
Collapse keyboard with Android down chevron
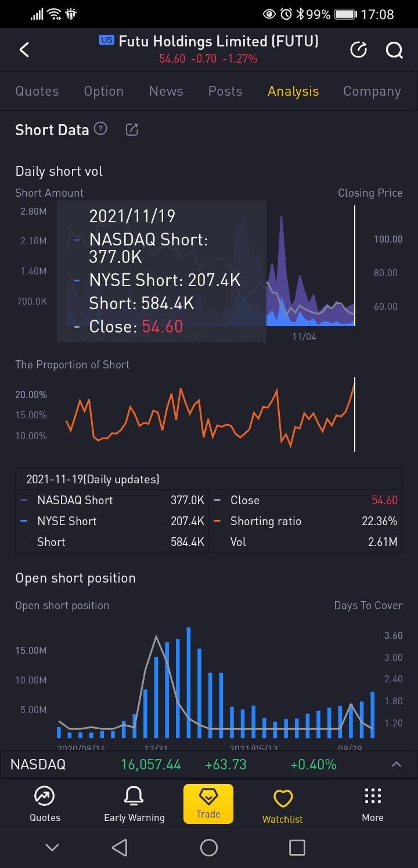coord(52,848)
